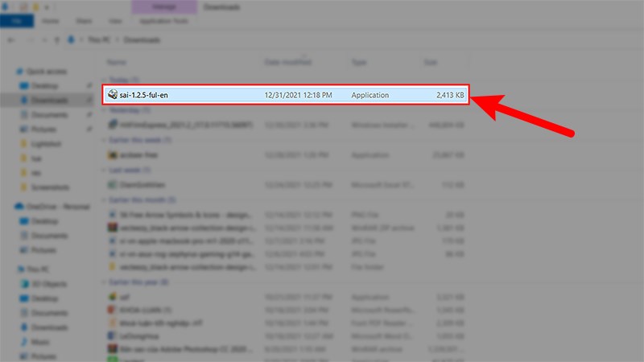Sort by the Type column header
The height and width of the screenshot is (362, 644).
coord(358,63)
